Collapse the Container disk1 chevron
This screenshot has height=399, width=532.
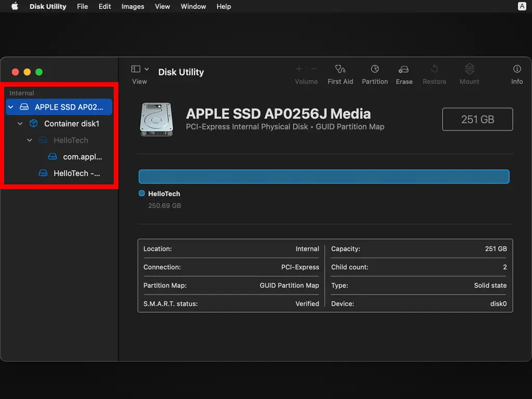[20, 124]
